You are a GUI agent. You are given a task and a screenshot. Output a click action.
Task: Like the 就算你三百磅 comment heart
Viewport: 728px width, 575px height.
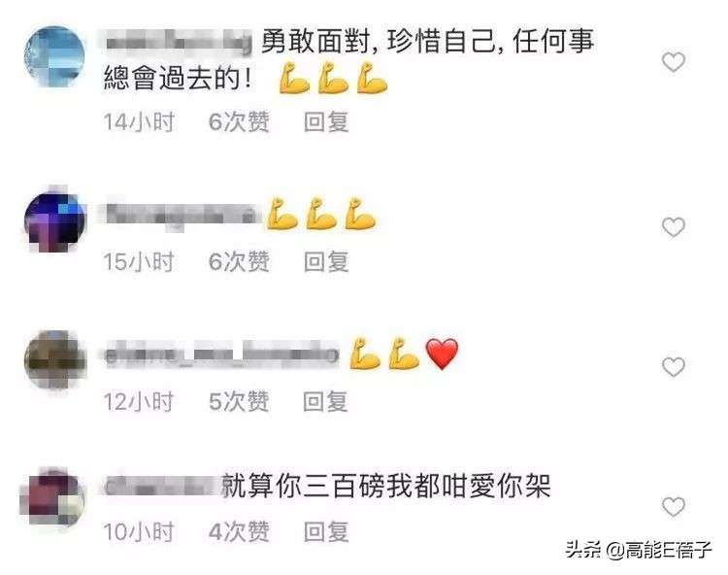coord(674,507)
